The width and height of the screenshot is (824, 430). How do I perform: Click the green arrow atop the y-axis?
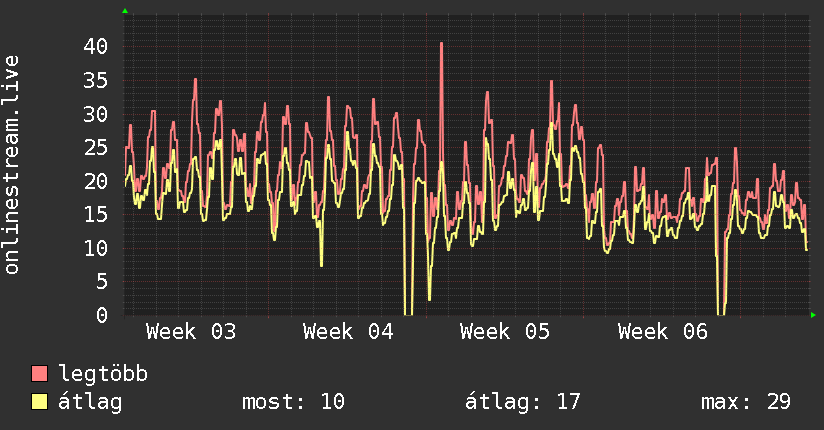(125, 11)
